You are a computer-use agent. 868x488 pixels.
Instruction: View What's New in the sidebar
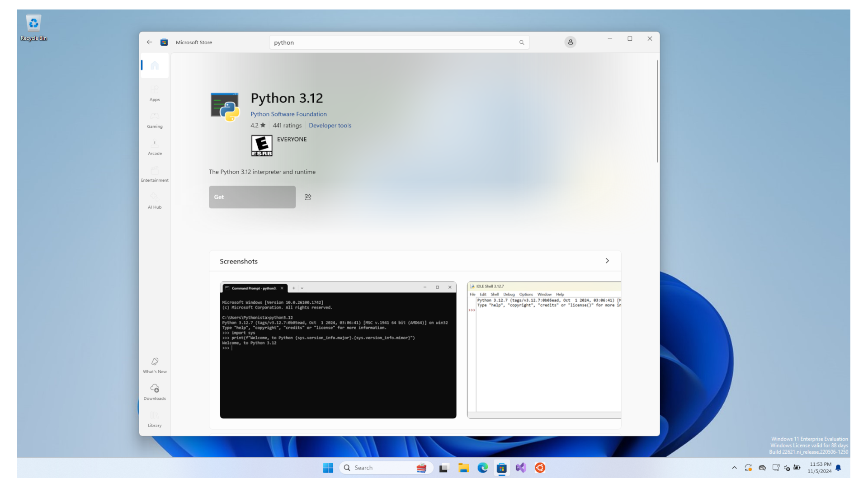pos(154,364)
